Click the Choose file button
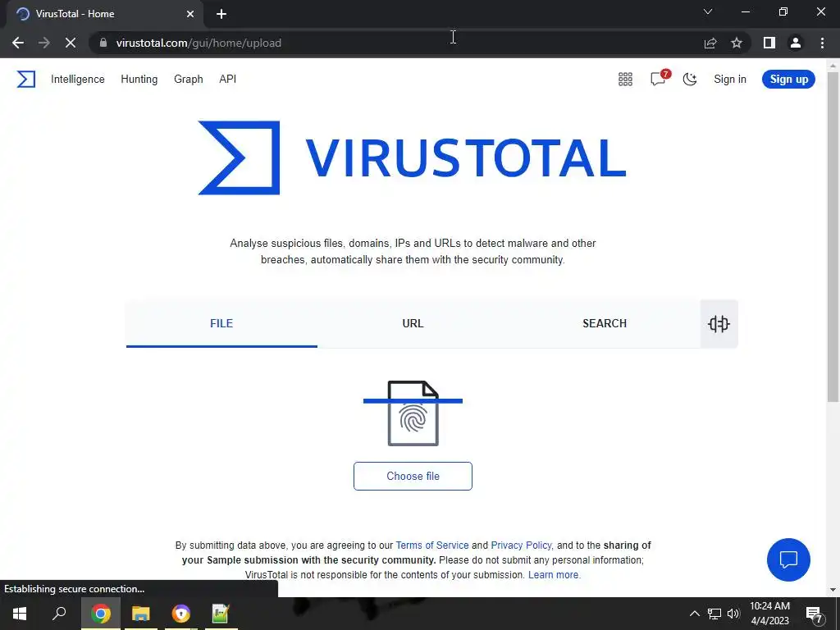840x630 pixels. point(413,477)
